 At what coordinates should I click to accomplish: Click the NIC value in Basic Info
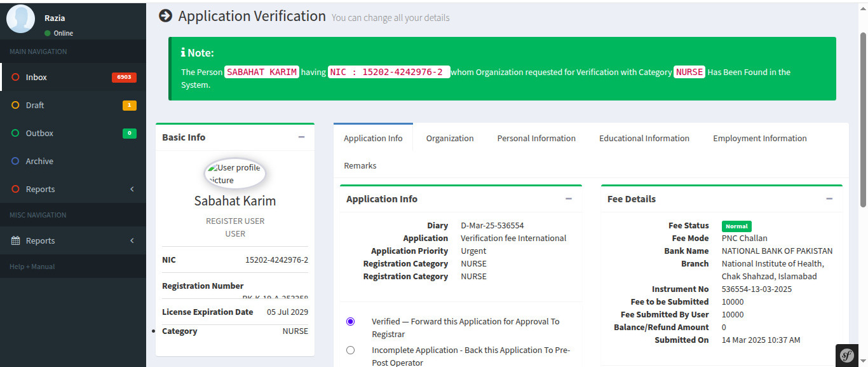click(276, 260)
